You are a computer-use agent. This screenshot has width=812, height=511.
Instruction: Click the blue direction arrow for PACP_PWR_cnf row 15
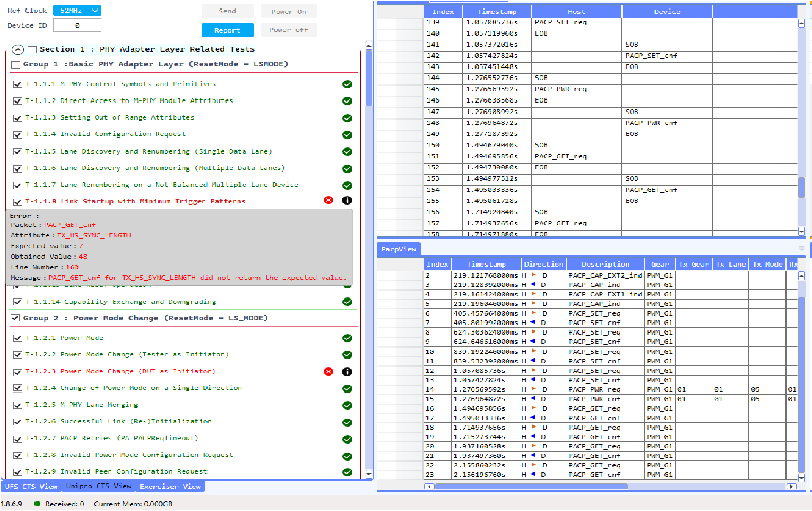pyautogui.click(x=532, y=398)
